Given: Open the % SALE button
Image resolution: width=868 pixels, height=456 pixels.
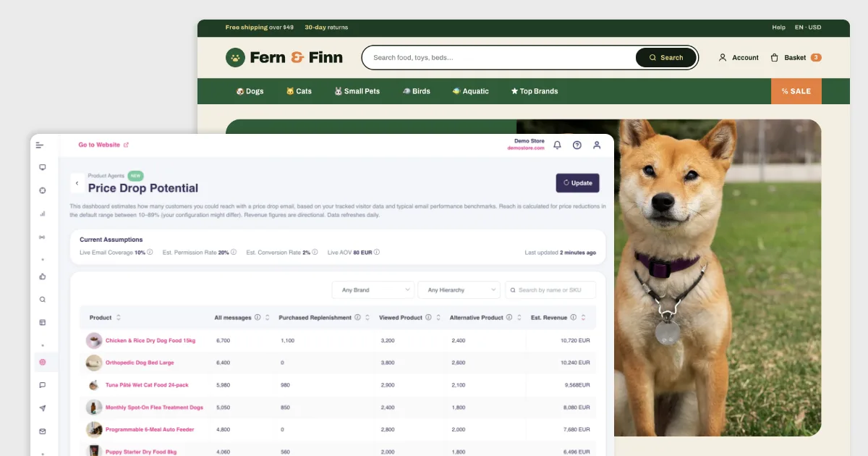Looking at the screenshot, I should coord(796,91).
